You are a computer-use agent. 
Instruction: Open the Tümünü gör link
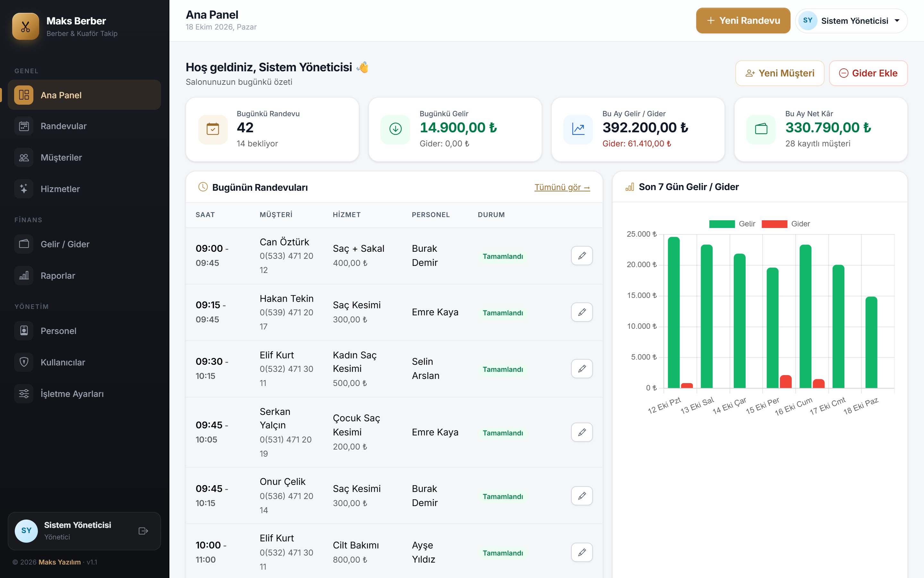pos(562,187)
